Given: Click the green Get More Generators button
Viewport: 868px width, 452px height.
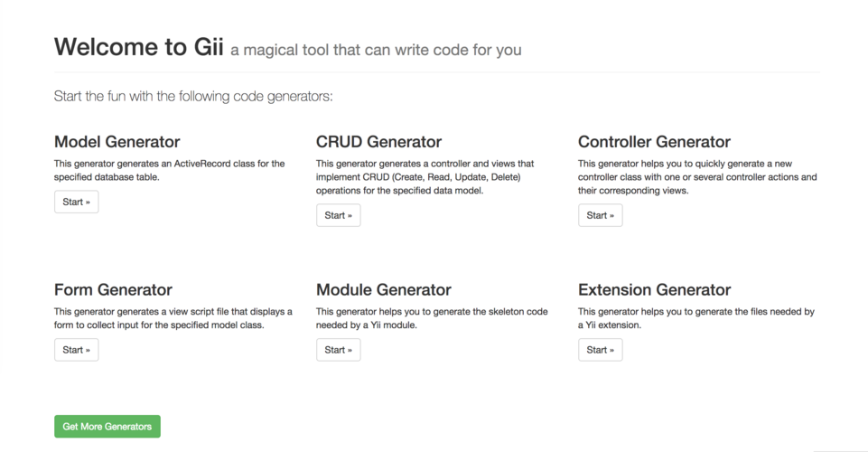Looking at the screenshot, I should 107,426.
